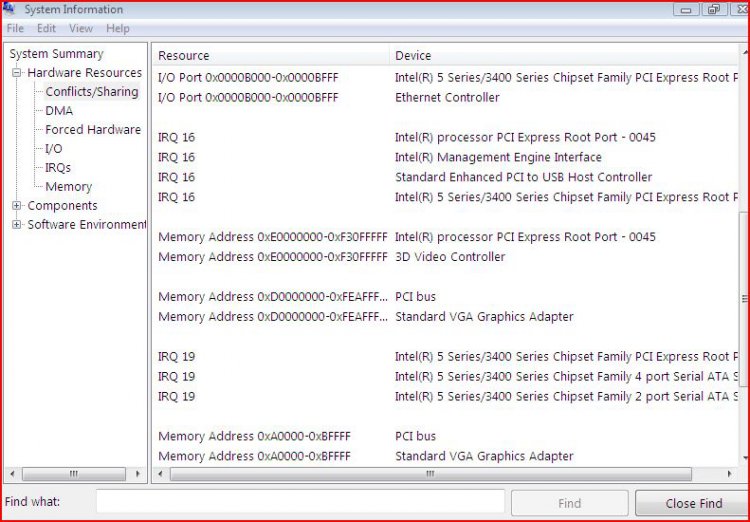
Task: Open the View menu
Action: coord(81,29)
